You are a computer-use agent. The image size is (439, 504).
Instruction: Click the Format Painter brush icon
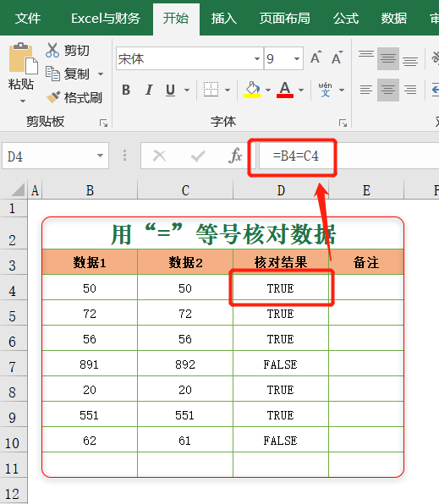(53, 96)
